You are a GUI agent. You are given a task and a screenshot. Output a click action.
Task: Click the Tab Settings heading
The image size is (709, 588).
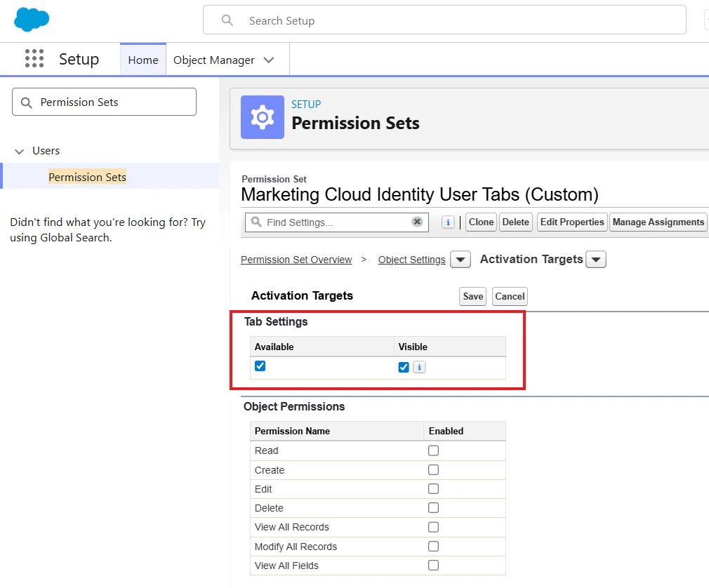coord(276,322)
